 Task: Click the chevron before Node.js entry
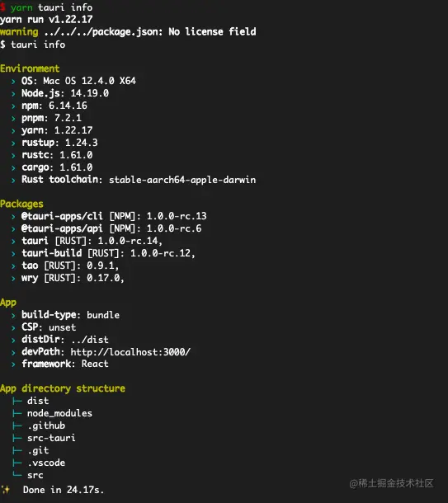pyautogui.click(x=13, y=94)
